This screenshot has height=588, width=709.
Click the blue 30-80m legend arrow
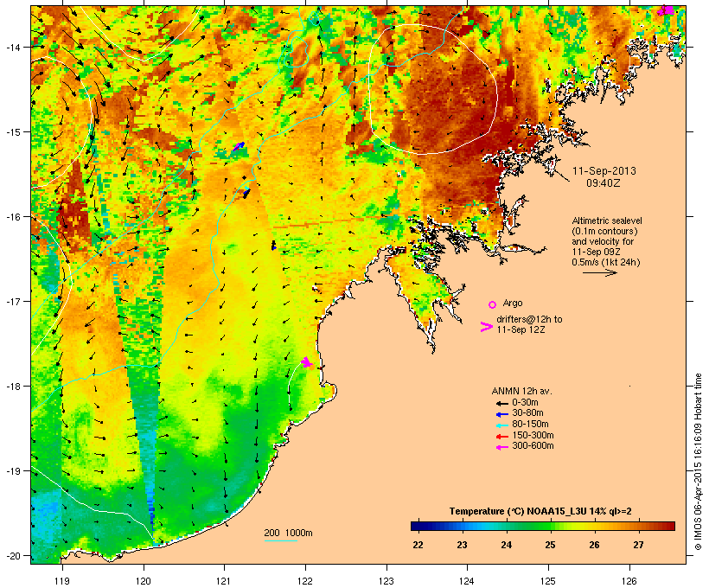click(501, 414)
